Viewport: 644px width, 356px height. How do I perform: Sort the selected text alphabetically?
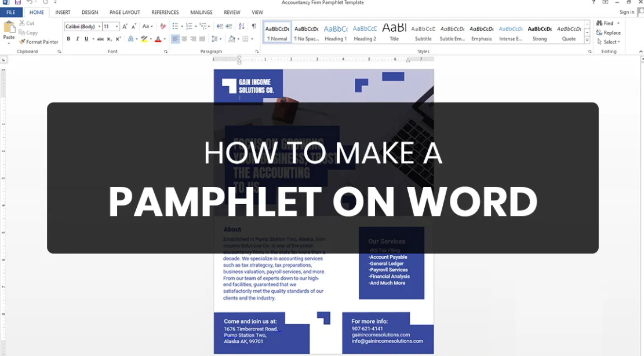242,27
